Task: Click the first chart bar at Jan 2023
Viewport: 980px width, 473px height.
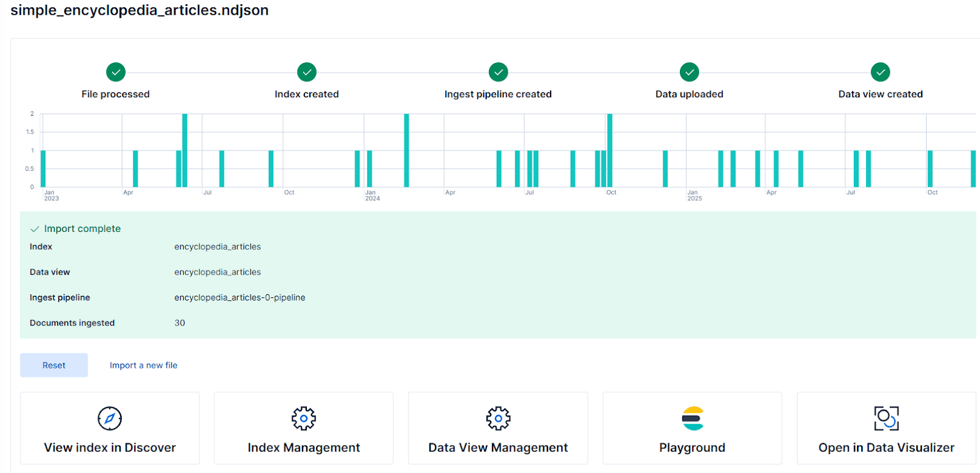Action: (x=43, y=168)
